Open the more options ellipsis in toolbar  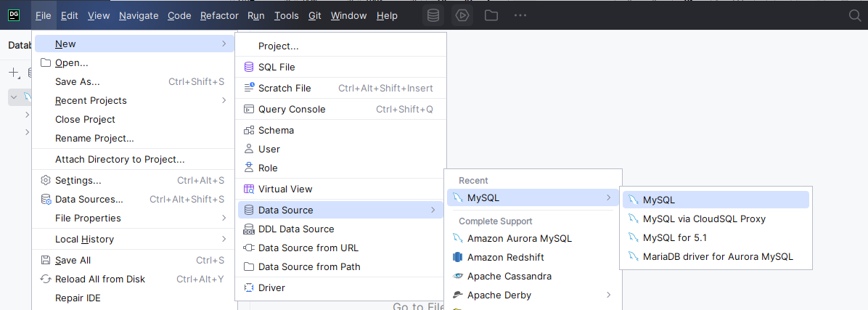[x=520, y=15]
